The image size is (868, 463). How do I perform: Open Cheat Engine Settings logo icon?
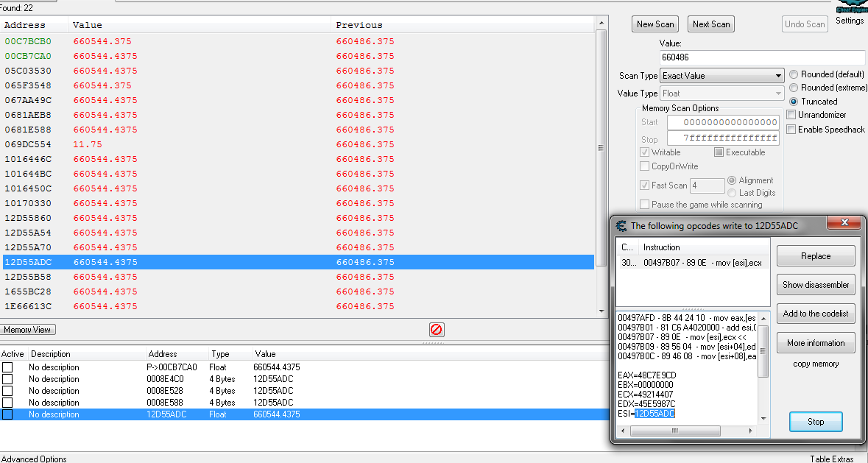(x=851, y=7)
